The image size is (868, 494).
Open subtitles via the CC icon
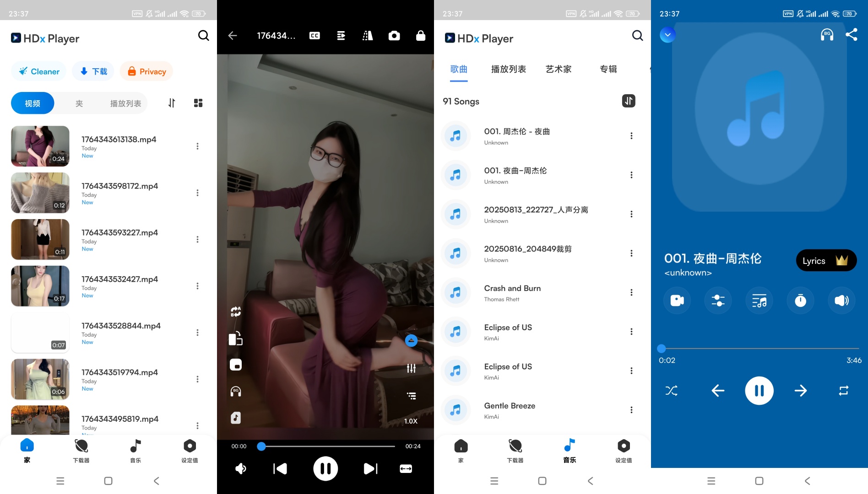[315, 36]
